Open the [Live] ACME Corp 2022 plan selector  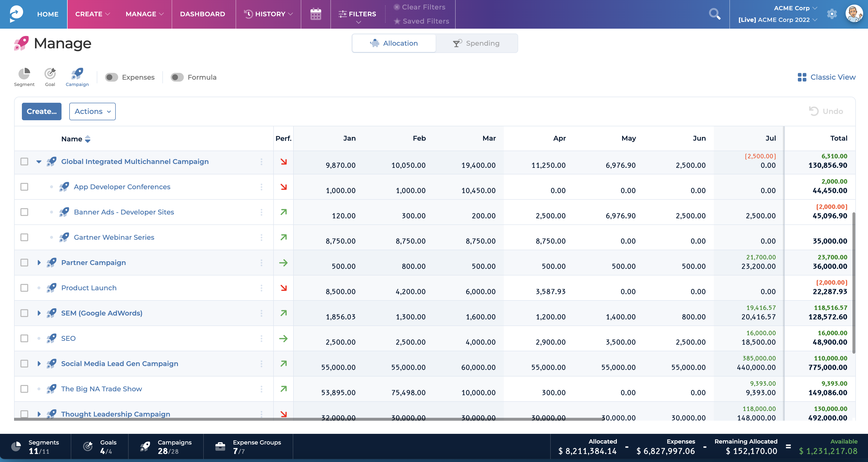click(x=778, y=20)
